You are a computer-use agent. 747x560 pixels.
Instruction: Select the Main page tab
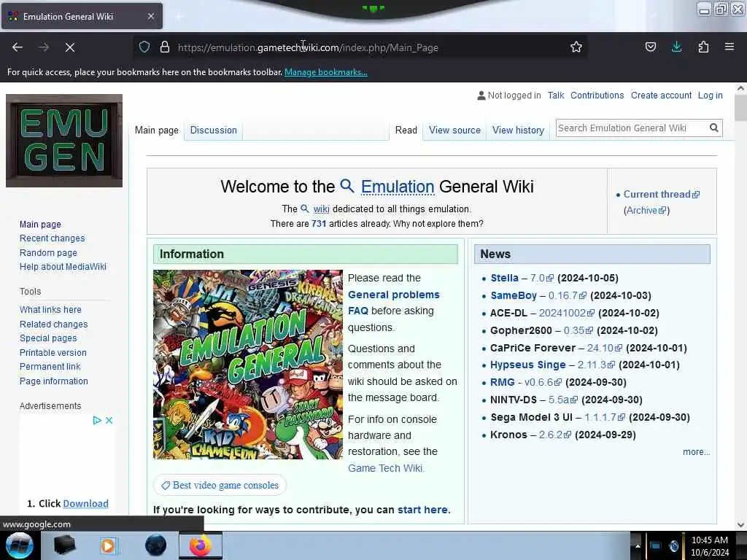point(157,130)
